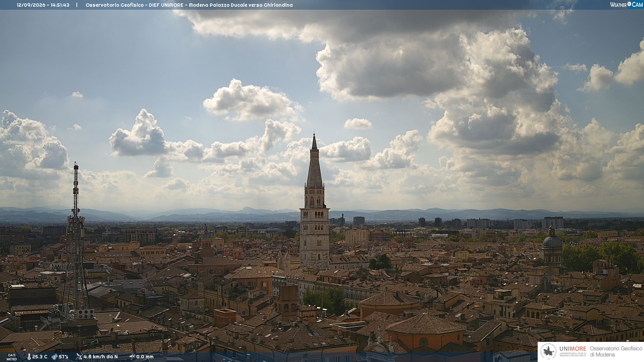Screen dimensions: 644x362
Task: Click the UNIMORE horse rider seal logo
Action: pyautogui.click(x=549, y=352)
